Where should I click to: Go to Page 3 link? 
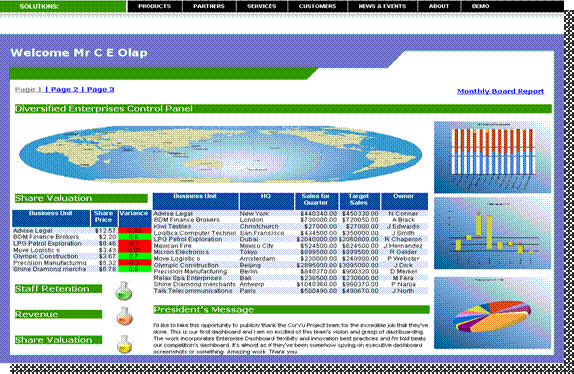point(100,89)
